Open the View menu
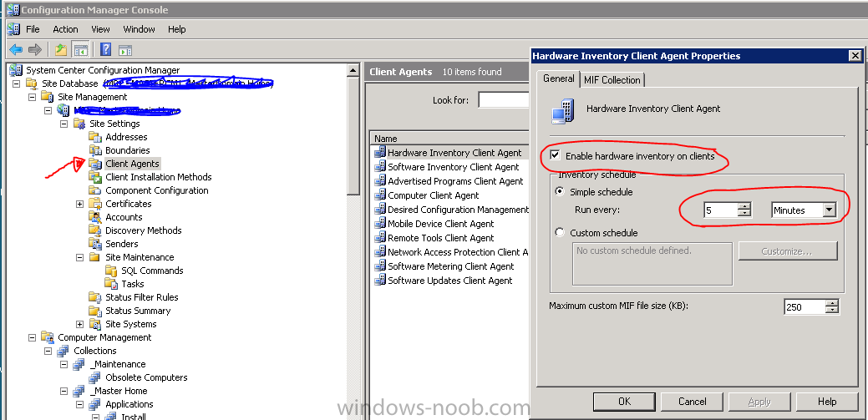Screen dimensions: 868x420 [x=100, y=29]
